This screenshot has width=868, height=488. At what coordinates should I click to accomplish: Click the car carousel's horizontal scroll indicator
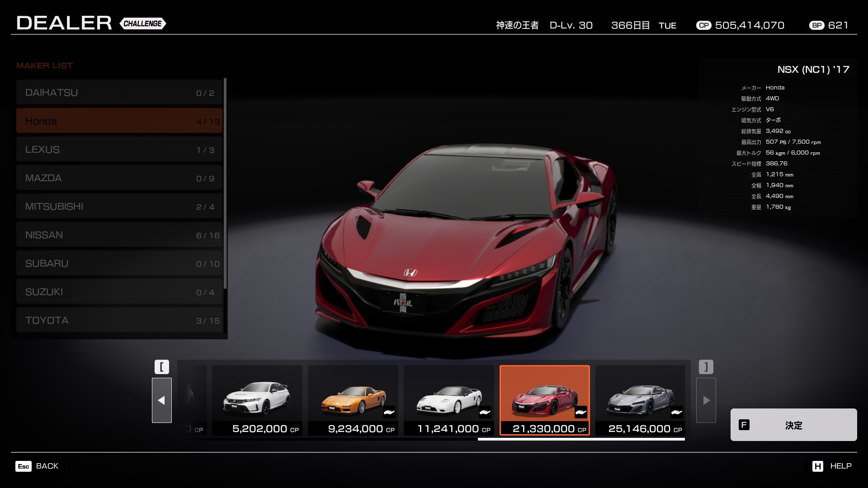pos(581,439)
